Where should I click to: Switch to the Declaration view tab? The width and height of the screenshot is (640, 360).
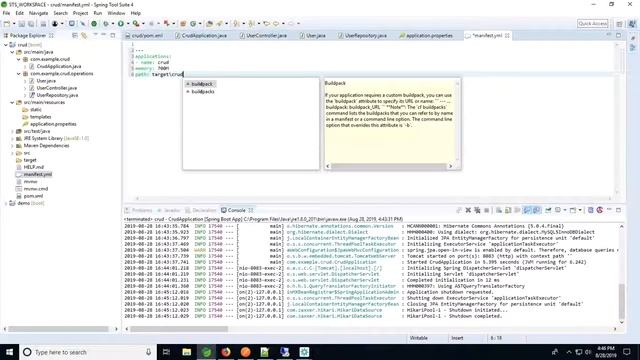[200, 211]
